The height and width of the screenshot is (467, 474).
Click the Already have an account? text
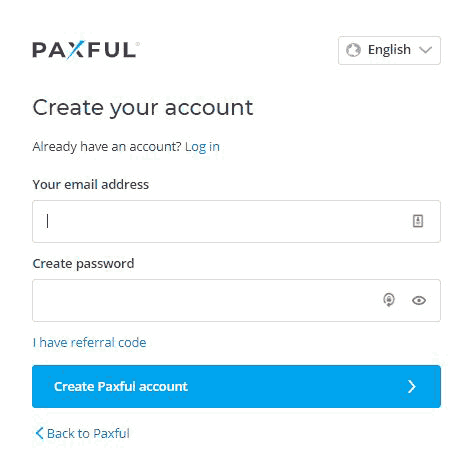click(107, 147)
